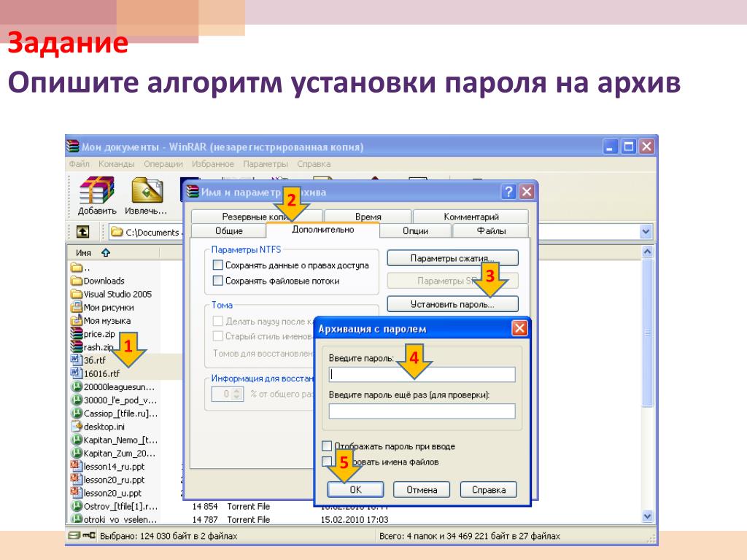The image size is (747, 560).
Task: Switch to the Общие tab
Action: tap(228, 230)
